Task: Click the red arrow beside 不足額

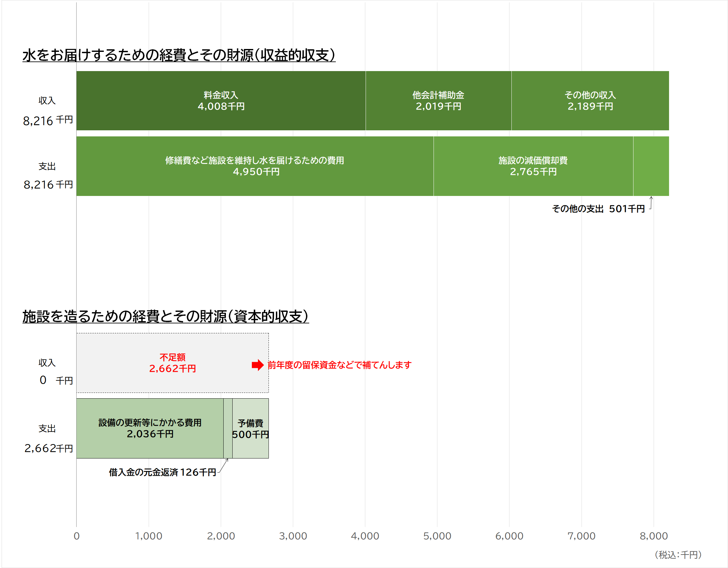Action: click(257, 365)
